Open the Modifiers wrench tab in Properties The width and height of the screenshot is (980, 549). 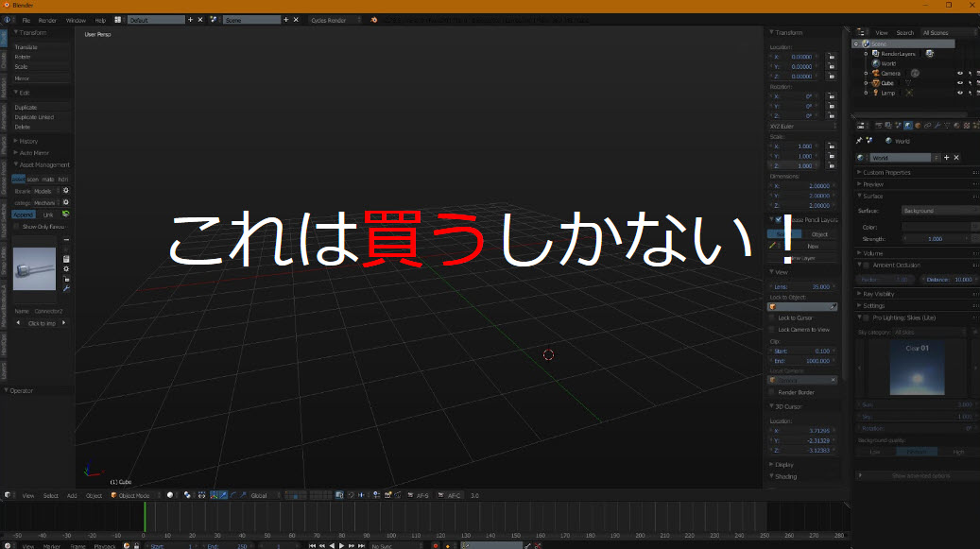(x=937, y=126)
